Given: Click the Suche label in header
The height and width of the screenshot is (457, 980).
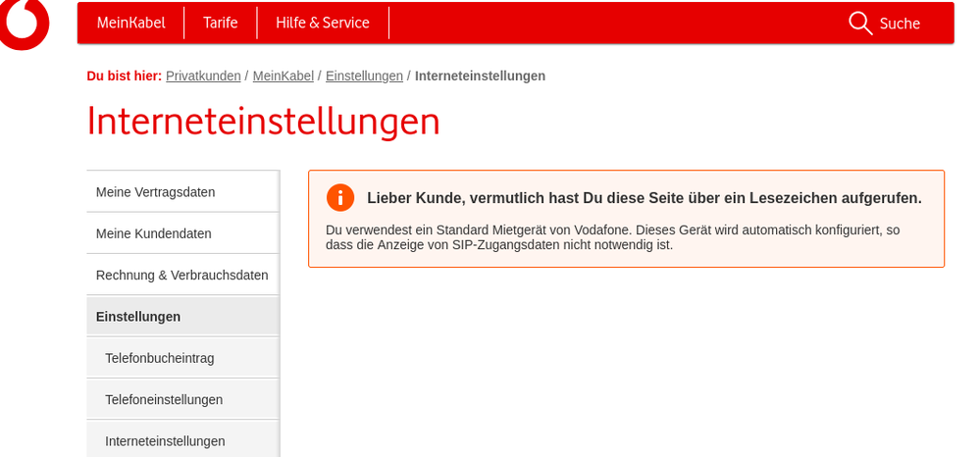Looking at the screenshot, I should pos(900,24).
